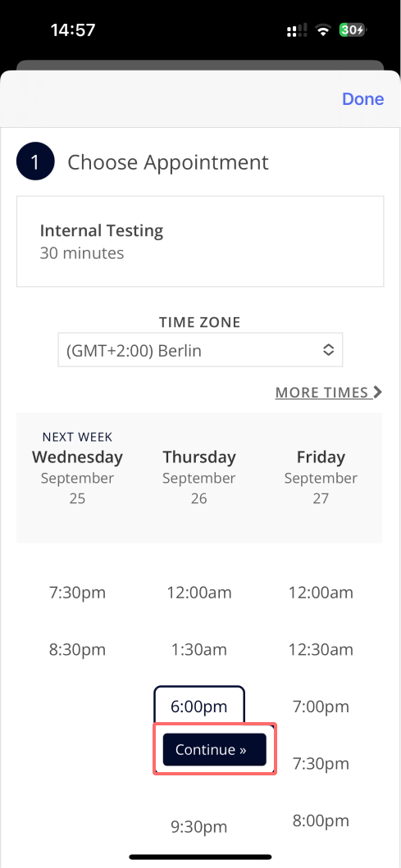Click the Continue » button
The image size is (401, 868).
click(x=214, y=749)
